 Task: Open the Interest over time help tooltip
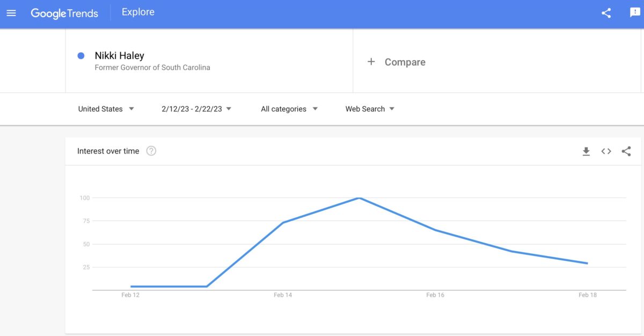pyautogui.click(x=151, y=151)
